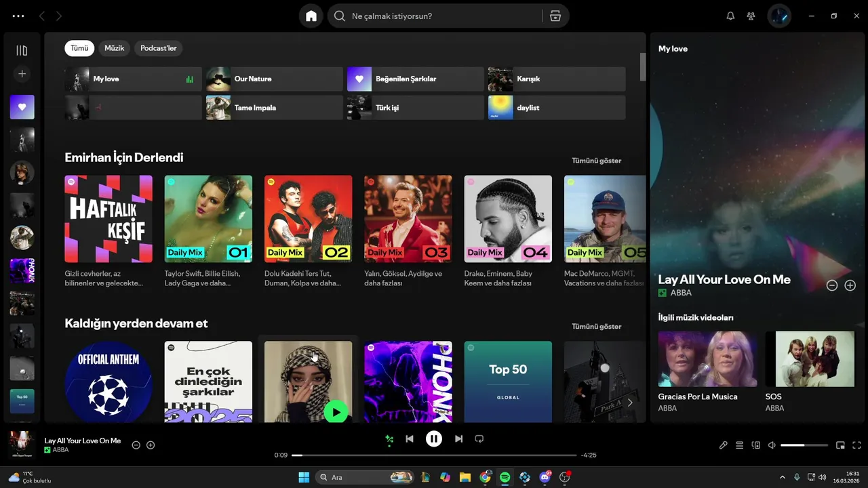868x488 pixels.
Task: Open the Daily Mix 02 cover
Action: pyautogui.click(x=309, y=219)
